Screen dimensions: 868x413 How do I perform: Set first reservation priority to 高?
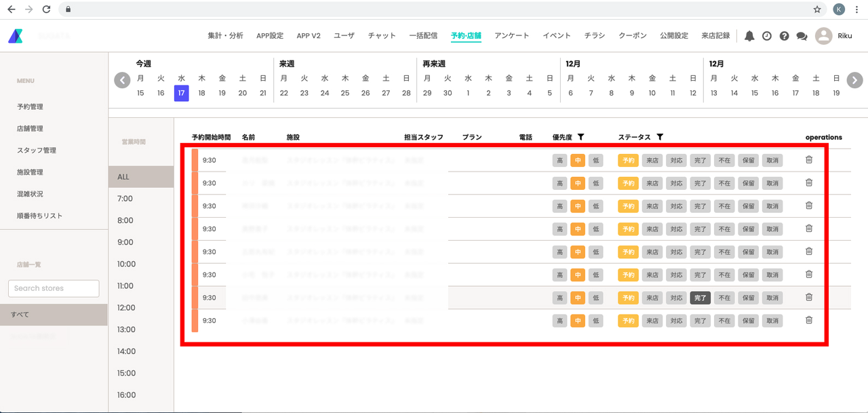click(559, 161)
